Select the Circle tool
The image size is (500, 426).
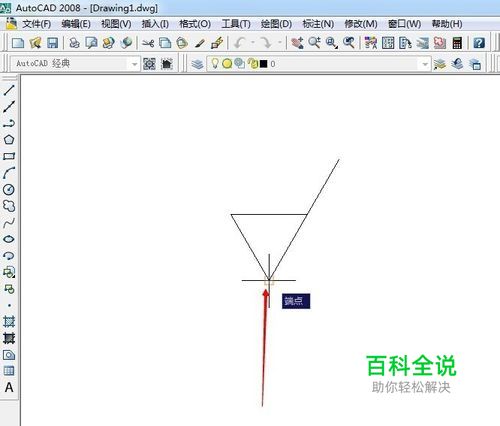pyautogui.click(x=9, y=189)
